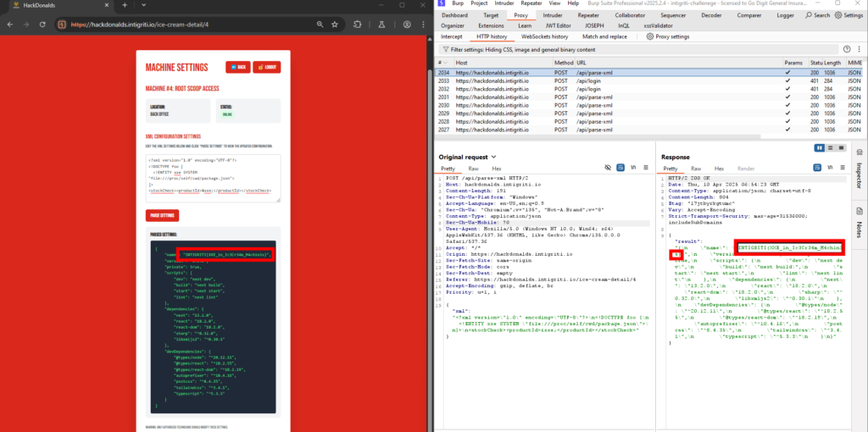Open Chrome tab search chevron
The image size is (868, 432).
143,5
